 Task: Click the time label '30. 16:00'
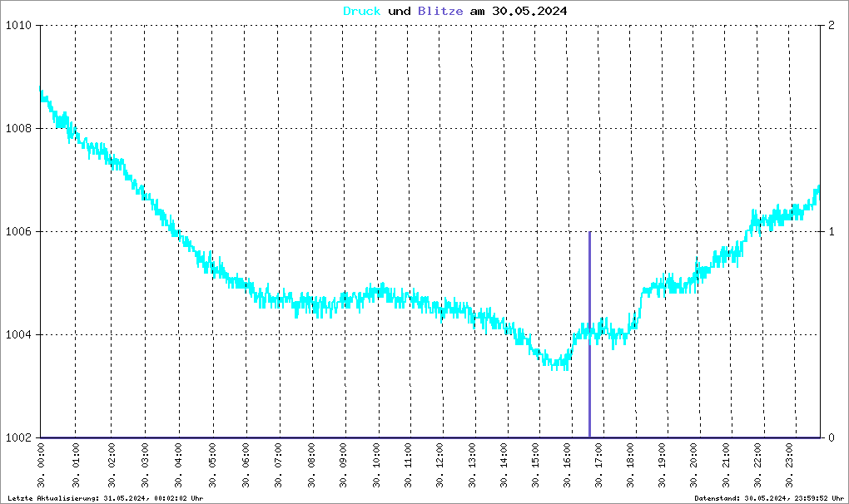pos(567,466)
